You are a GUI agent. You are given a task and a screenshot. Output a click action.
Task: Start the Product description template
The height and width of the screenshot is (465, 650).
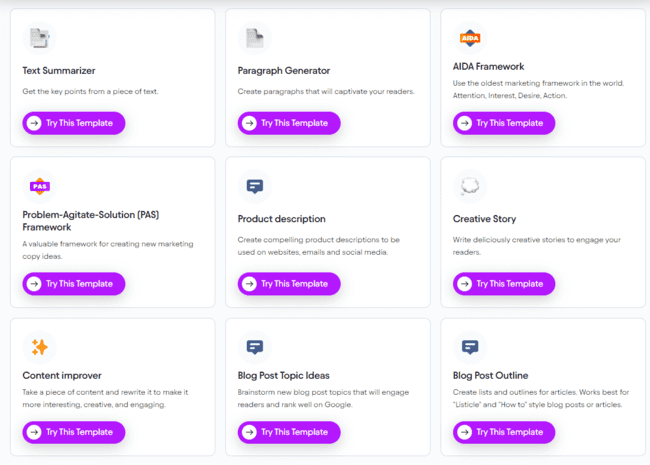[289, 284]
